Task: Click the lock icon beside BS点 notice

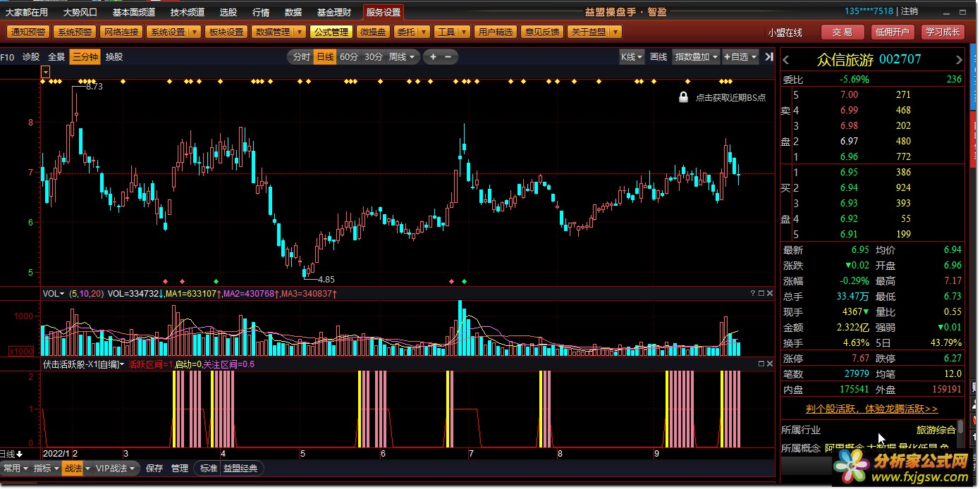Action: (683, 97)
